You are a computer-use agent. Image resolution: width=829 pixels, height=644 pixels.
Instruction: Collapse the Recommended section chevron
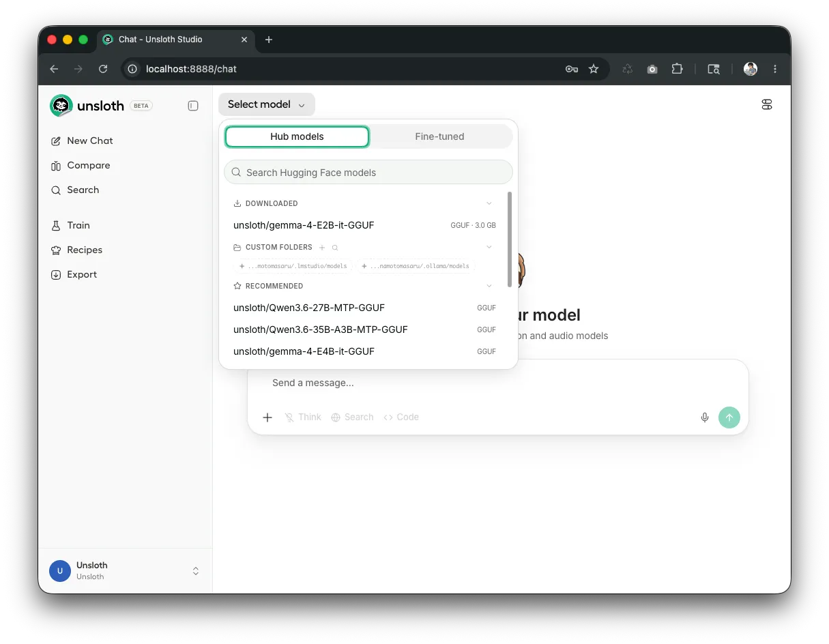click(489, 286)
